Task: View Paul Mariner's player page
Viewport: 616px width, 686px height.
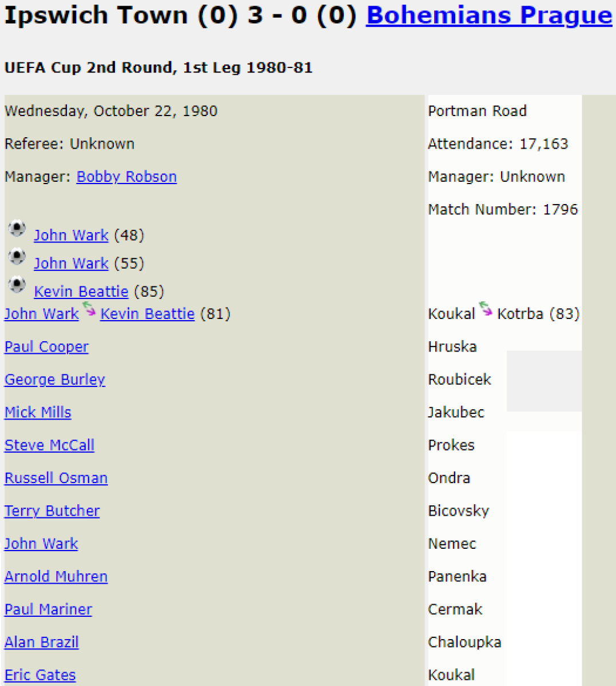Action: click(48, 609)
